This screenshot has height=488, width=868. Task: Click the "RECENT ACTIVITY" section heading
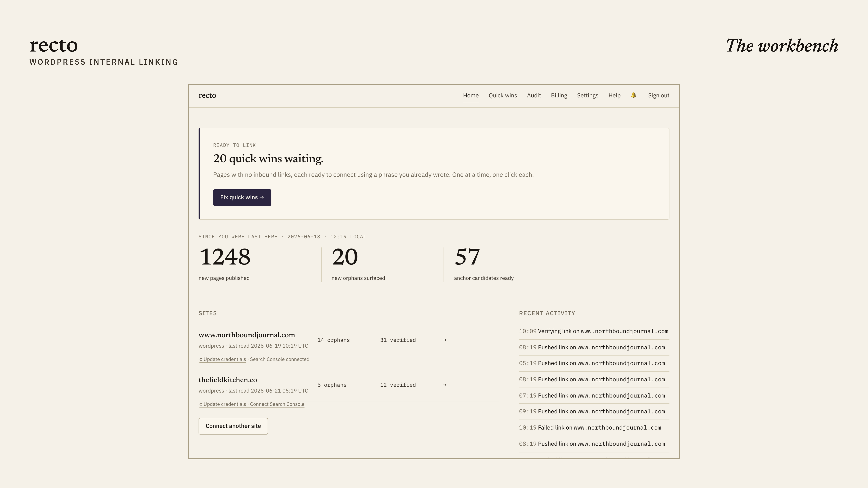(547, 314)
